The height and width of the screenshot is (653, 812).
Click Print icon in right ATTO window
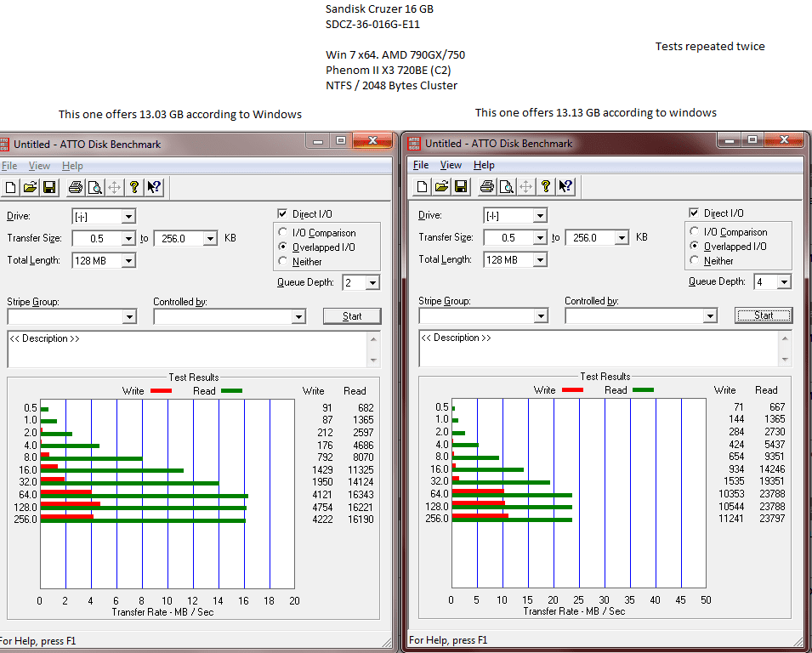[487, 186]
